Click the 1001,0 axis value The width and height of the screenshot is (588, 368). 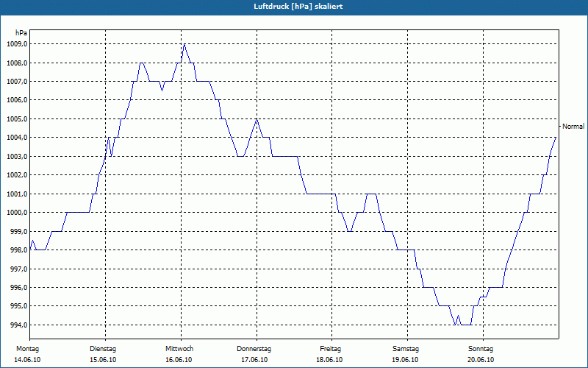click(x=17, y=194)
